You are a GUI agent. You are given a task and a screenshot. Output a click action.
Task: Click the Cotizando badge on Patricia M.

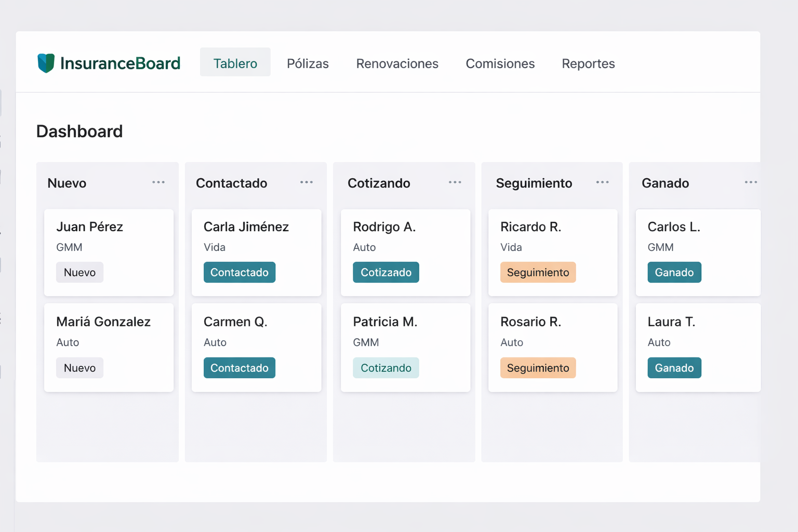(385, 367)
